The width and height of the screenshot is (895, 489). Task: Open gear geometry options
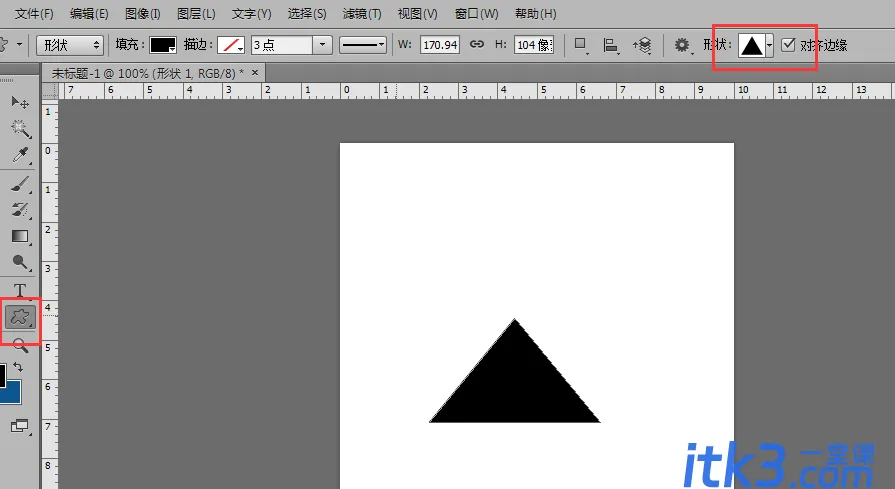point(682,45)
